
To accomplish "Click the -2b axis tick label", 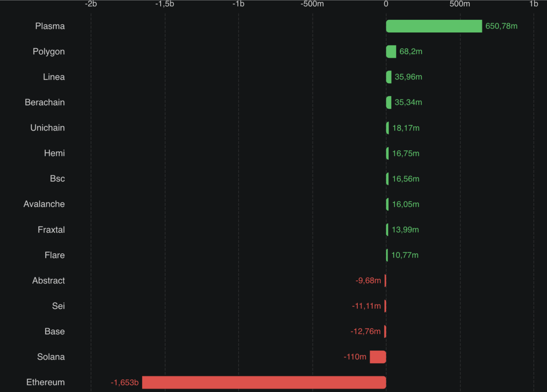I will [x=91, y=4].
